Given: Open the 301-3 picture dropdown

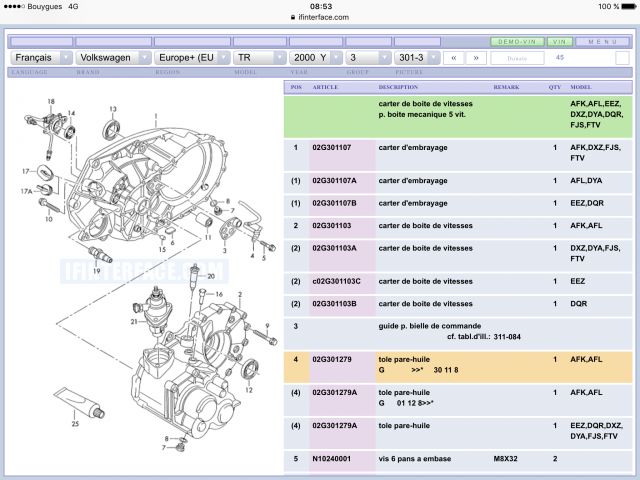Looking at the screenshot, I should click(417, 58).
